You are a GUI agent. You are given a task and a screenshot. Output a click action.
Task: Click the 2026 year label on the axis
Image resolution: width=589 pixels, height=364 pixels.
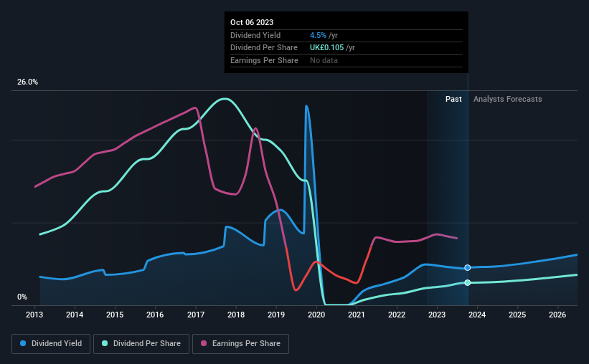(557, 315)
